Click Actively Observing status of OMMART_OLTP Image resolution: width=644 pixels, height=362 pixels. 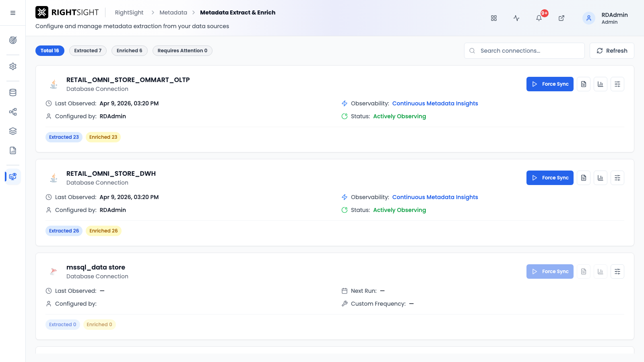[x=399, y=116]
